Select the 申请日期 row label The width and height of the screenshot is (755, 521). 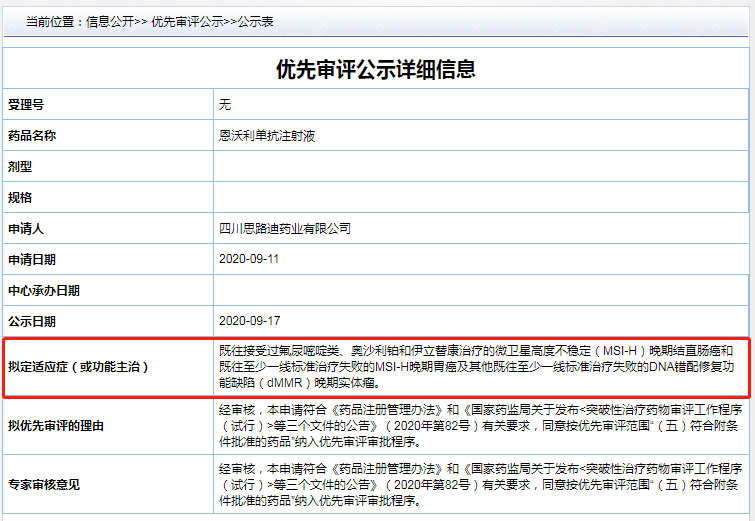coord(32,260)
